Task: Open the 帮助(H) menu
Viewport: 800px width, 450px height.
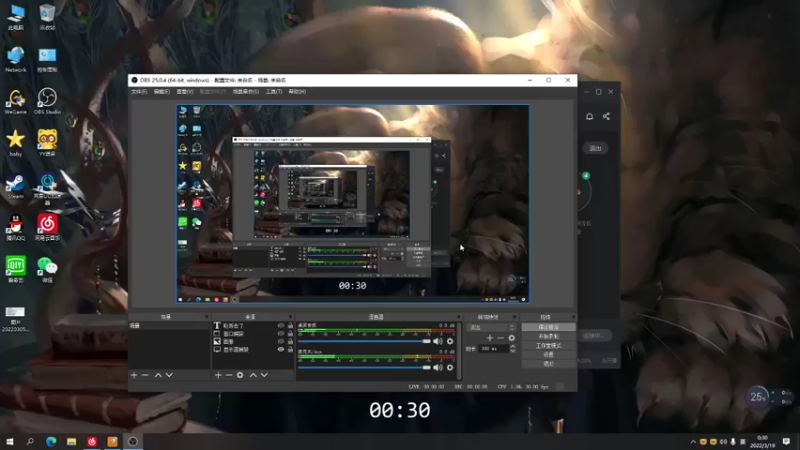Action: [297, 92]
